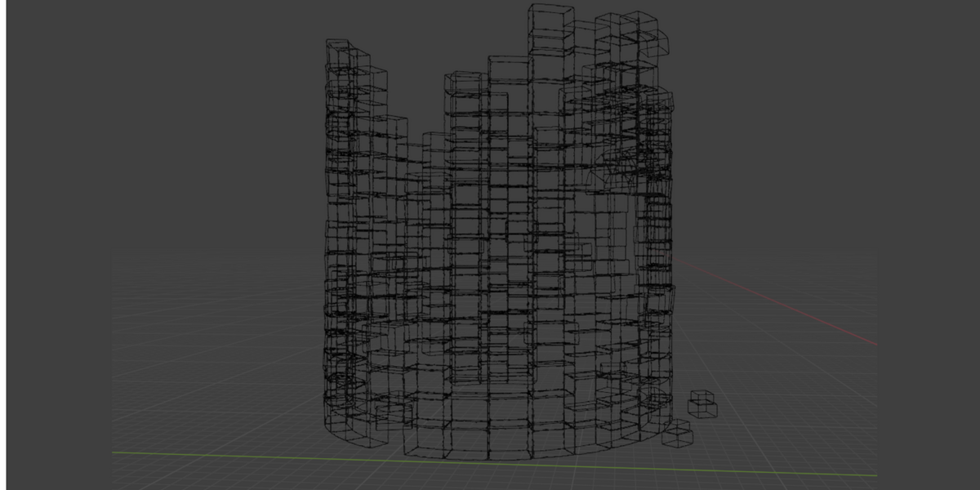Select the top cube of the tallest column

pos(551,20)
